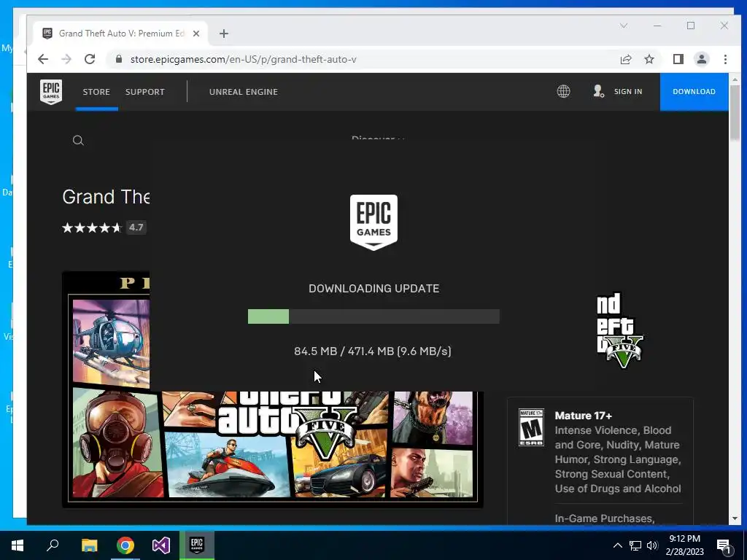Open the Windows Start menu
The image size is (747, 560).
tap(18, 545)
